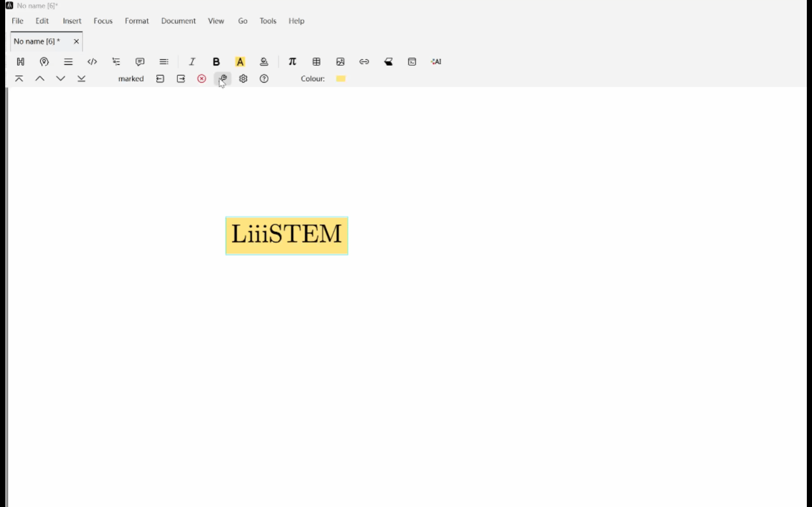Click the italic formatting icon
This screenshot has width=812, height=507.
[192, 61]
